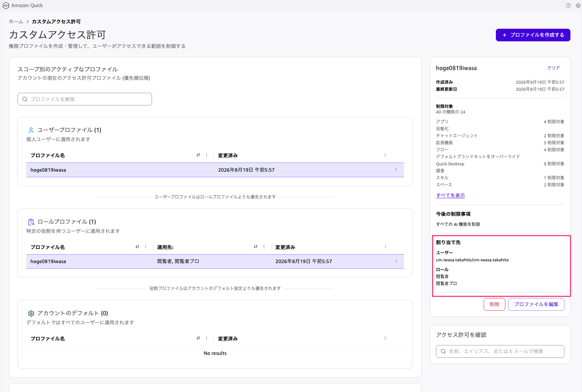
Task: Open プロファイル名 column menu in user profiles
Action: pyautogui.click(x=207, y=155)
